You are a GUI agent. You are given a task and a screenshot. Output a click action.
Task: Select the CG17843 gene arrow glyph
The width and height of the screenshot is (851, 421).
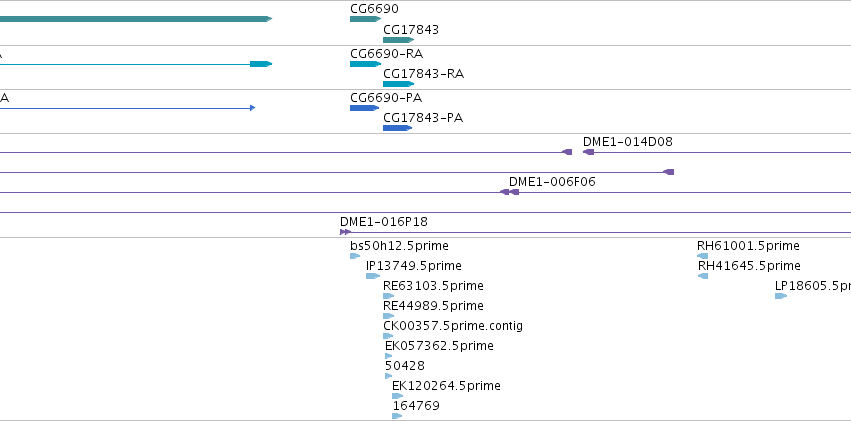(x=398, y=40)
